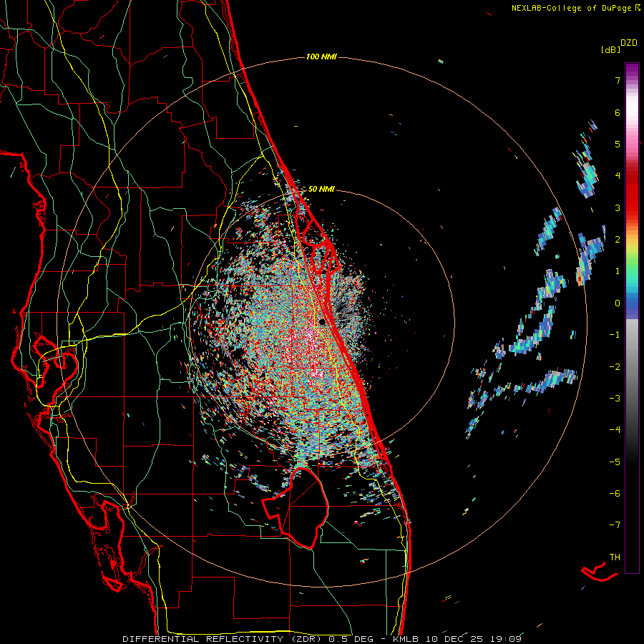Click the 50 NMI range ring label

321,189
